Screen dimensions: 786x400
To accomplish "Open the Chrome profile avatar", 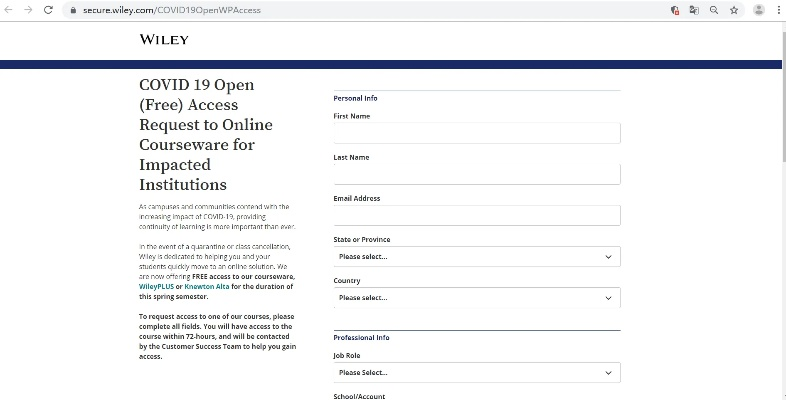I will pos(758,10).
